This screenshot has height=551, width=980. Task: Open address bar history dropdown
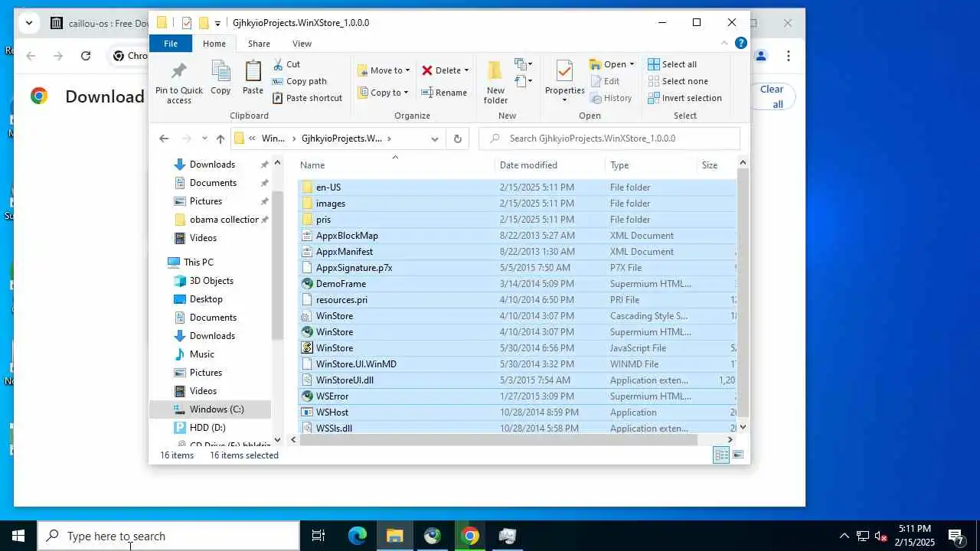pyautogui.click(x=435, y=139)
